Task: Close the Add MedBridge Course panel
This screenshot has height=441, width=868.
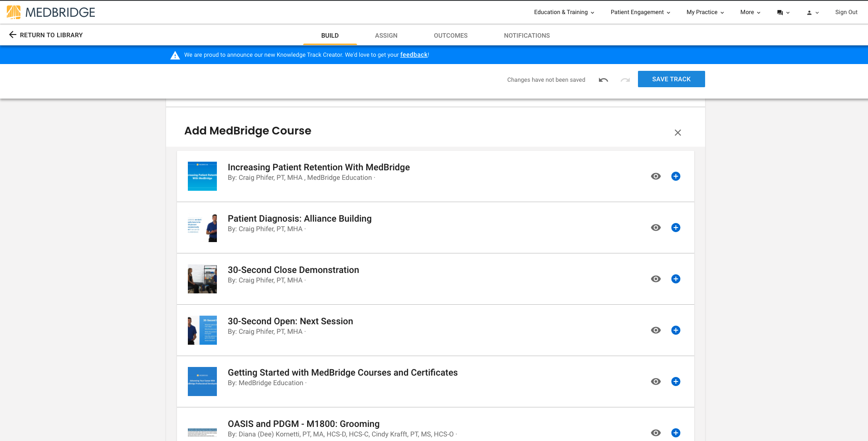Action: pyautogui.click(x=677, y=133)
